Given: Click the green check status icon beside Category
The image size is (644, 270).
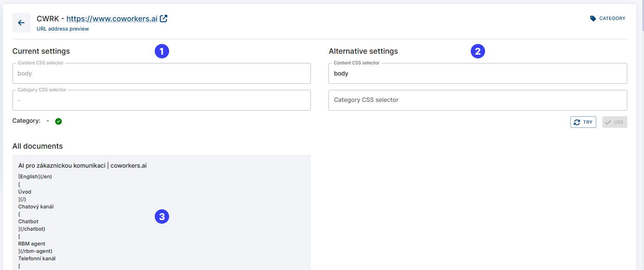Looking at the screenshot, I should pos(58,121).
